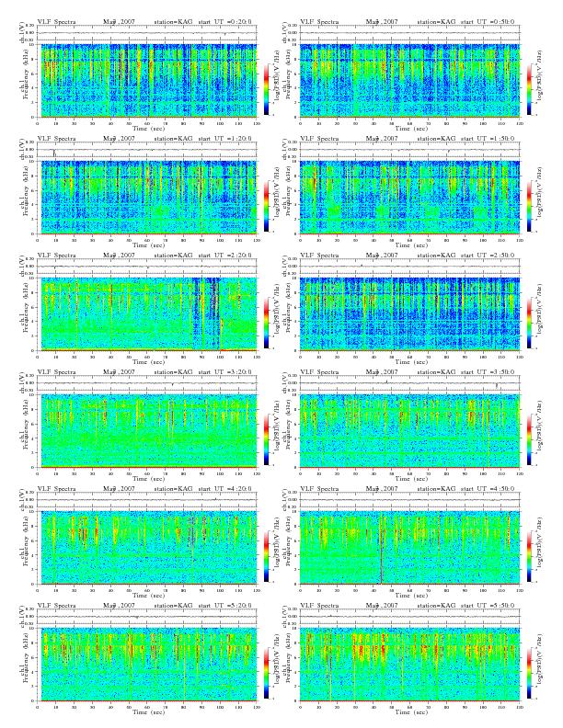Select 'Time (sec)' label below UT 2:50:0 plot
Viewport: 563px width, 728px height.
coord(411,361)
